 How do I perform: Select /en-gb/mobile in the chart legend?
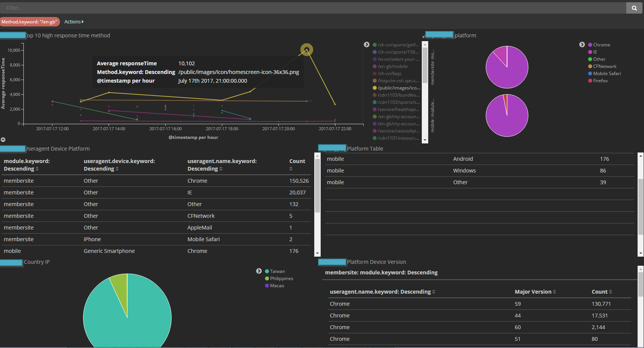coord(392,66)
